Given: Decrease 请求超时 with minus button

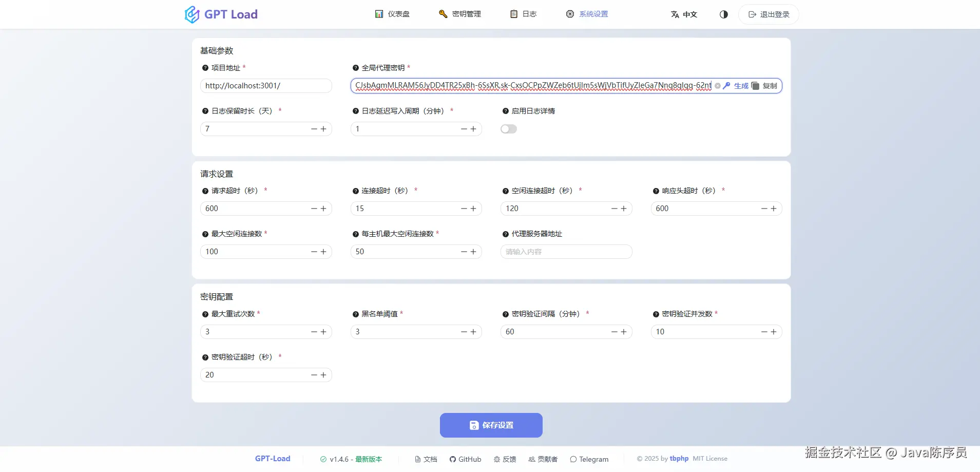Looking at the screenshot, I should [x=314, y=209].
